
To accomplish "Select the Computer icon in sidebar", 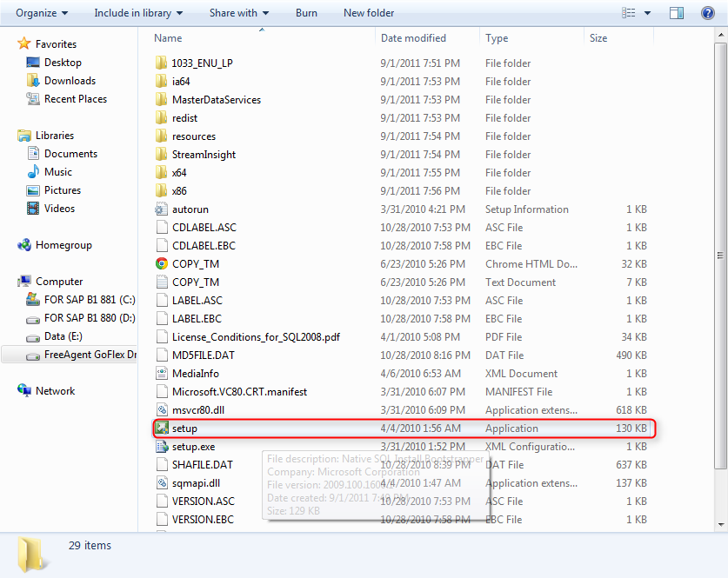I will [x=24, y=281].
